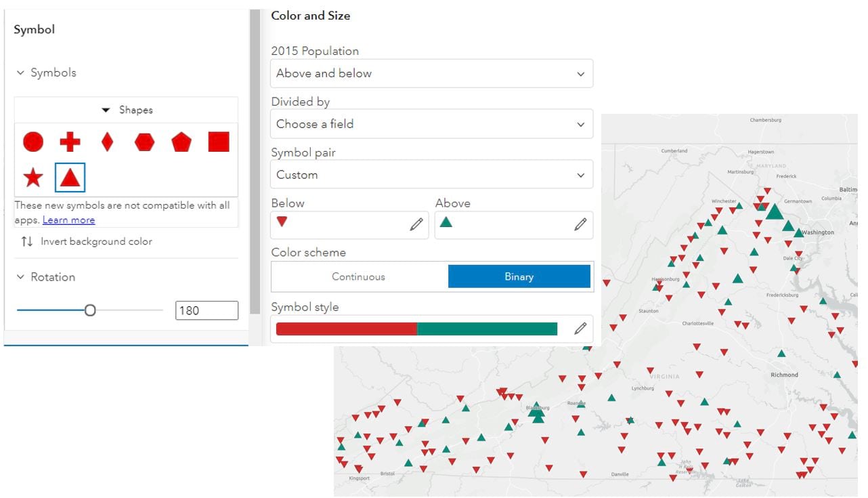Invert background color

click(x=87, y=241)
